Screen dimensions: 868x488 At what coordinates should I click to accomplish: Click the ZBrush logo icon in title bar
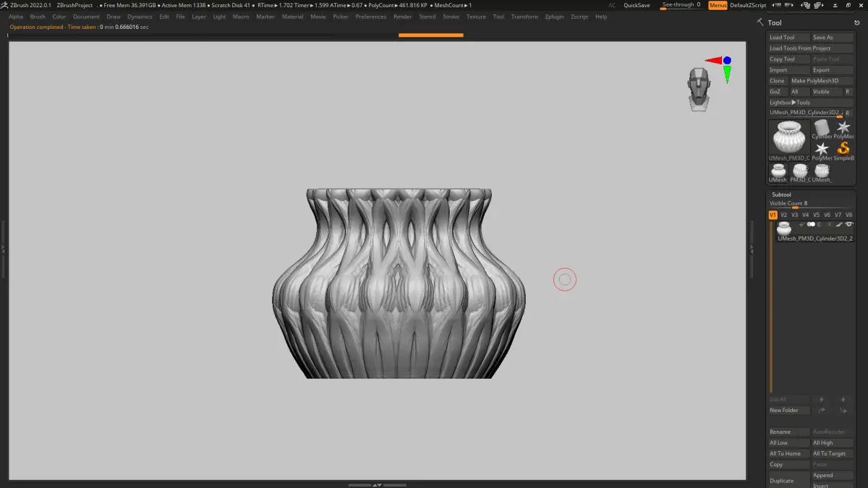click(5, 5)
